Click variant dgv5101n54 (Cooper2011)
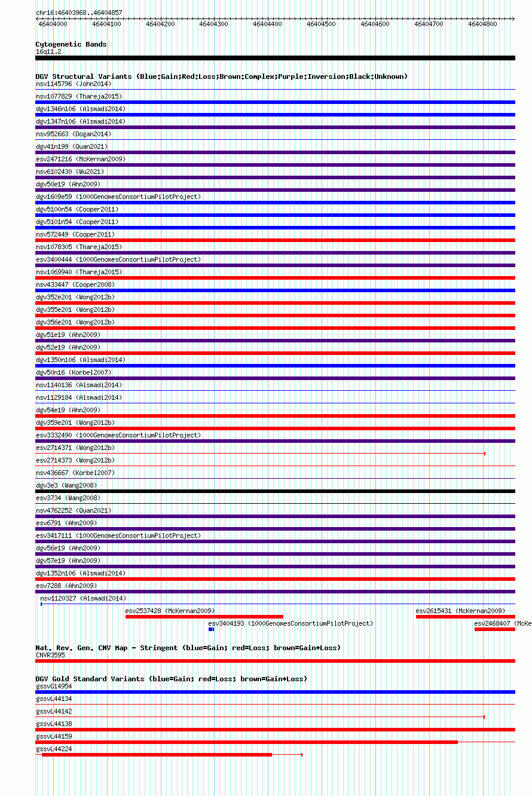This screenshot has height=796, width=532. click(77, 222)
